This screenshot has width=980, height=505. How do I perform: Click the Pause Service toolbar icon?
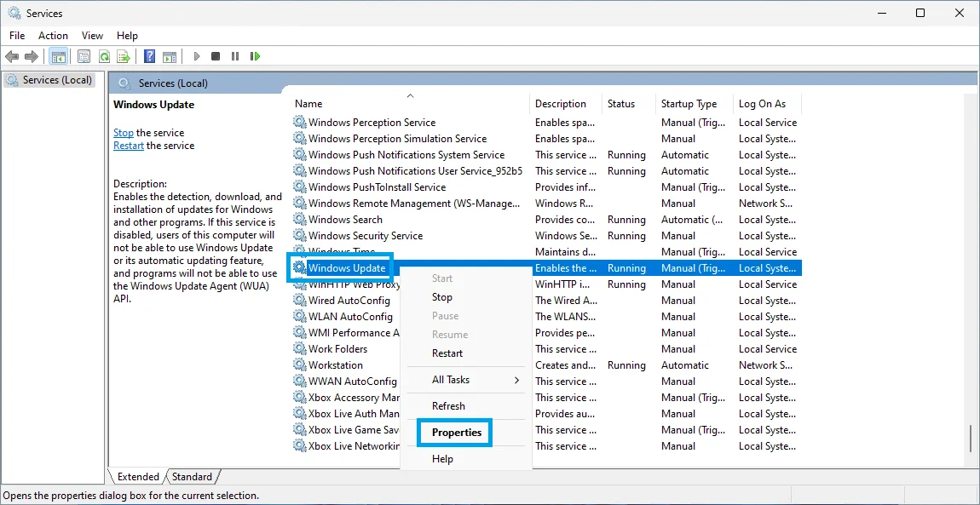[x=235, y=56]
